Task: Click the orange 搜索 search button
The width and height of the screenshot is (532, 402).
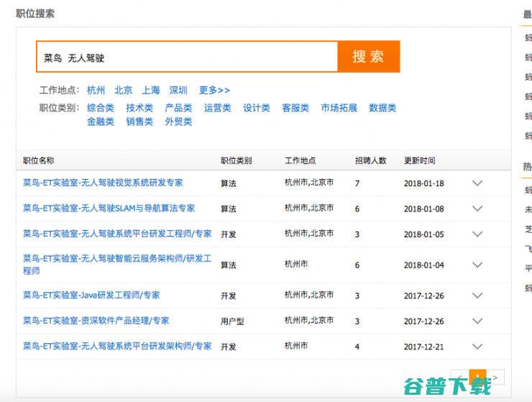Action: click(369, 56)
